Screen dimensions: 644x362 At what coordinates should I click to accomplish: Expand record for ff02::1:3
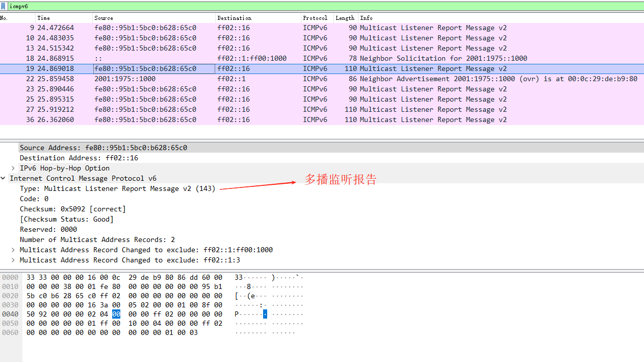click(13, 260)
